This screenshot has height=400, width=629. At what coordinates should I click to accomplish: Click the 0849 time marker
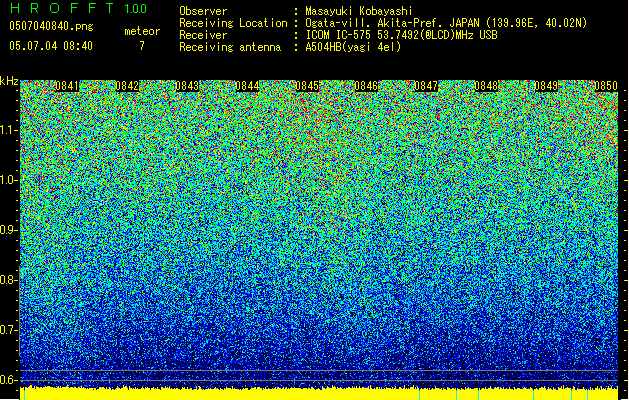tap(546, 86)
